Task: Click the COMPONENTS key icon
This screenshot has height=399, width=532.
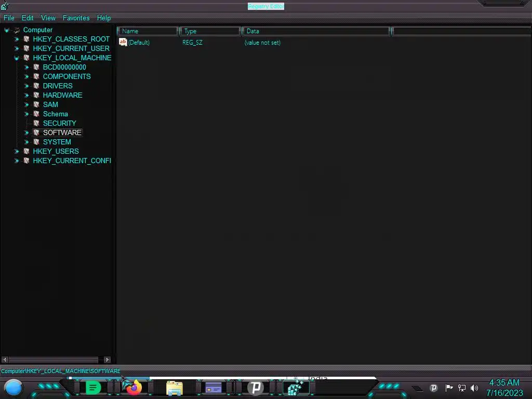Action: [36, 77]
